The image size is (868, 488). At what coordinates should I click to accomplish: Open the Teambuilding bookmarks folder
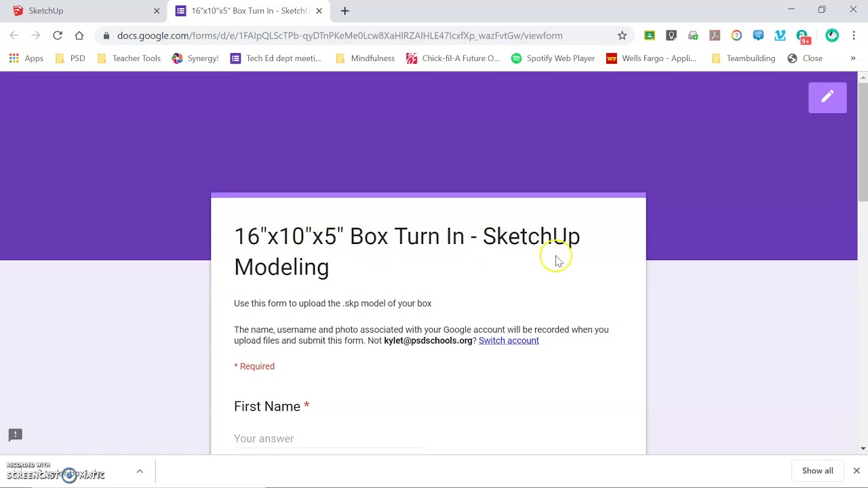743,58
